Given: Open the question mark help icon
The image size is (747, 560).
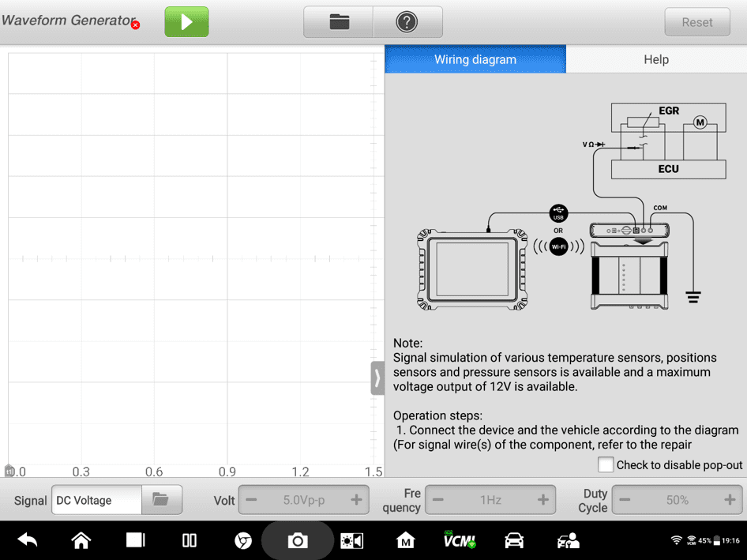Looking at the screenshot, I should tap(407, 22).
